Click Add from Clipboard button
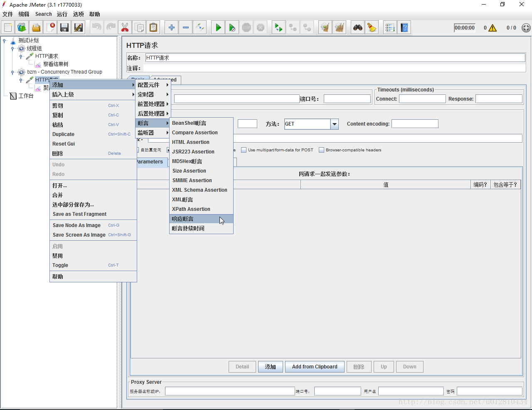The width and height of the screenshot is (532, 410). tap(315, 367)
